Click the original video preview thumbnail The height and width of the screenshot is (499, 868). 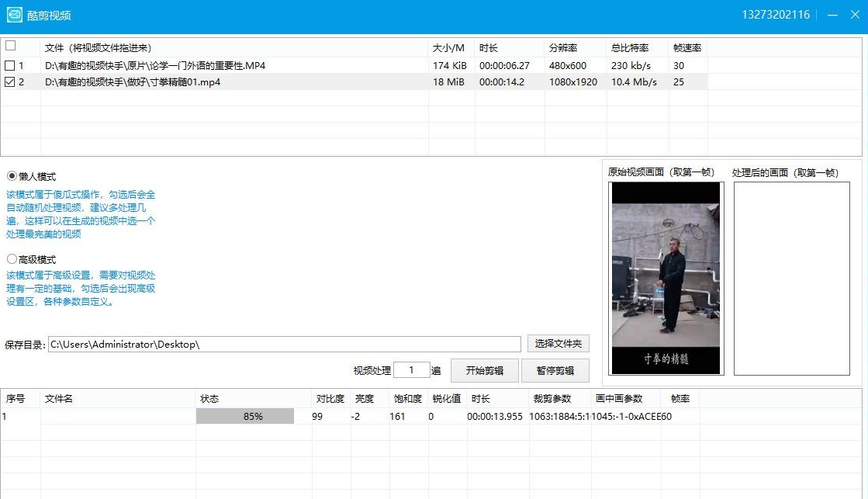[666, 278]
